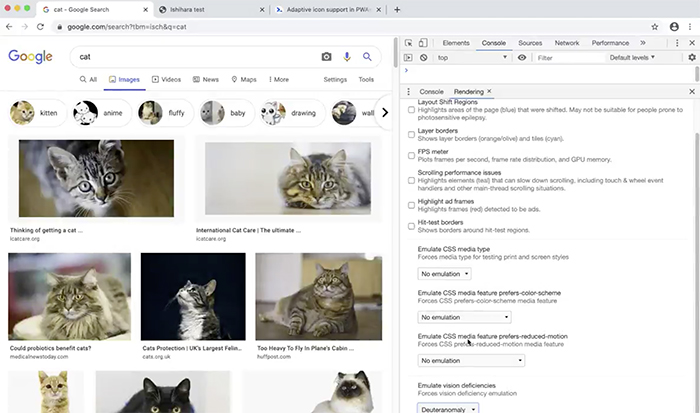Reload the page with refresh icon
Viewport: 700px width, 413px height.
click(x=40, y=27)
